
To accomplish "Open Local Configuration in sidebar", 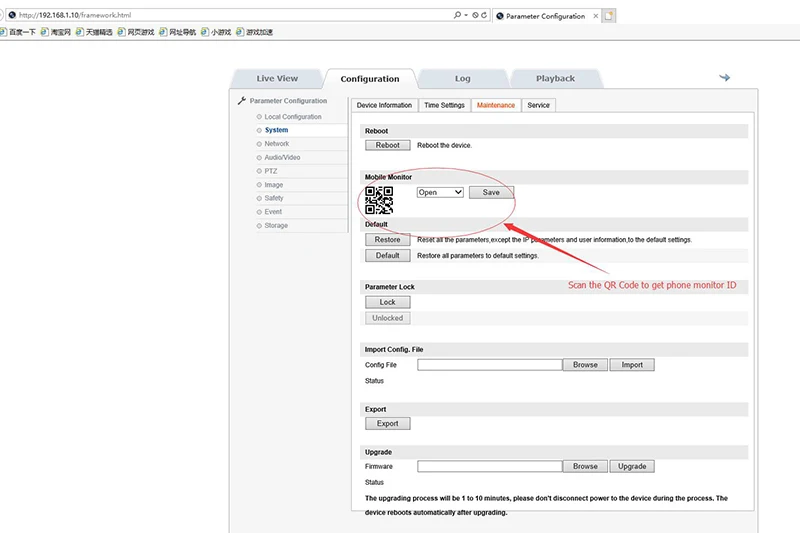I will 293,117.
